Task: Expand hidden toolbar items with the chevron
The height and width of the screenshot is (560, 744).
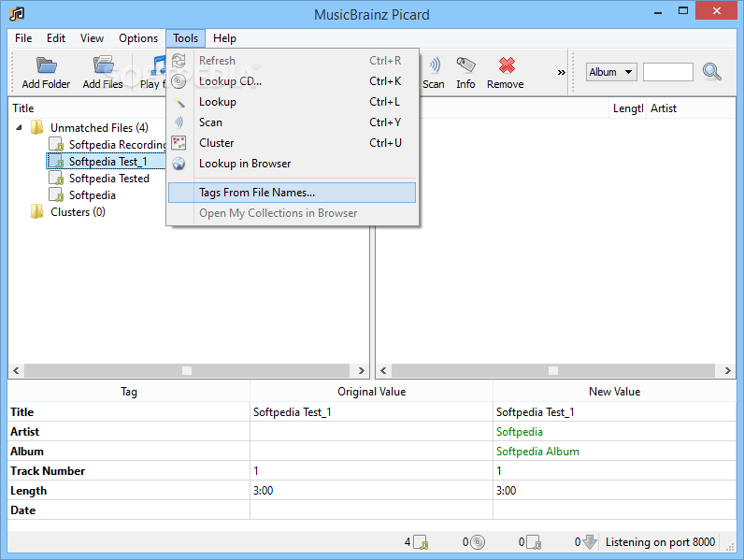Action: click(x=562, y=73)
